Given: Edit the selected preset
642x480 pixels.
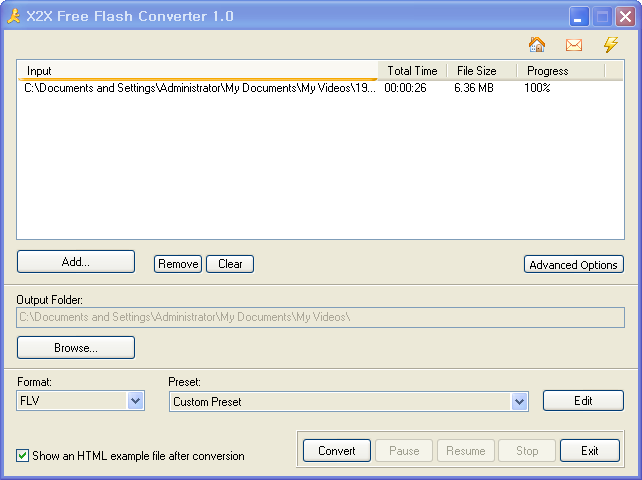Looking at the screenshot, I should 583,401.
